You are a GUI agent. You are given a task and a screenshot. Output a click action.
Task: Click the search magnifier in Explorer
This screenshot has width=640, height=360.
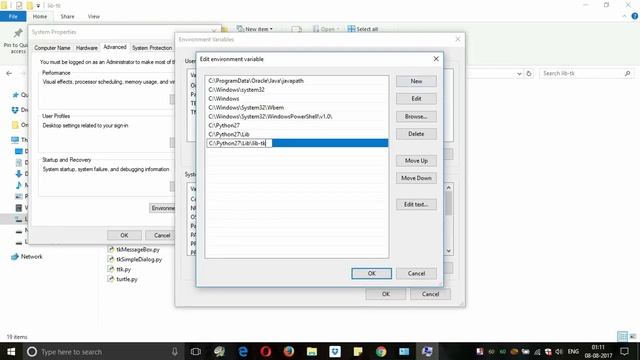click(x=627, y=73)
